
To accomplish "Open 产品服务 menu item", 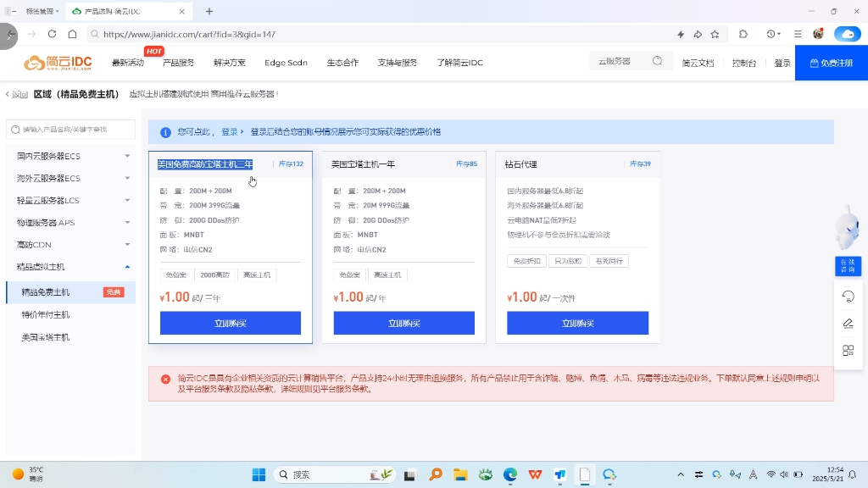I will pyautogui.click(x=178, y=63).
